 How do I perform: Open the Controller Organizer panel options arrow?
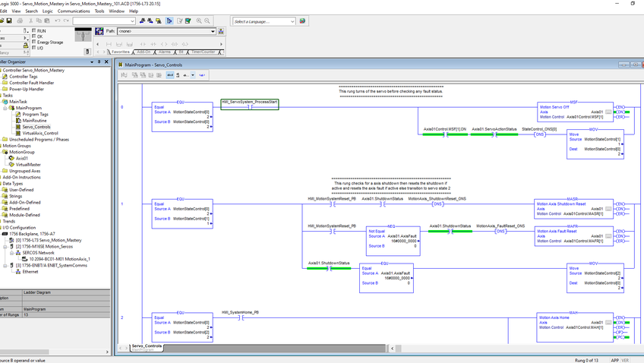point(92,62)
